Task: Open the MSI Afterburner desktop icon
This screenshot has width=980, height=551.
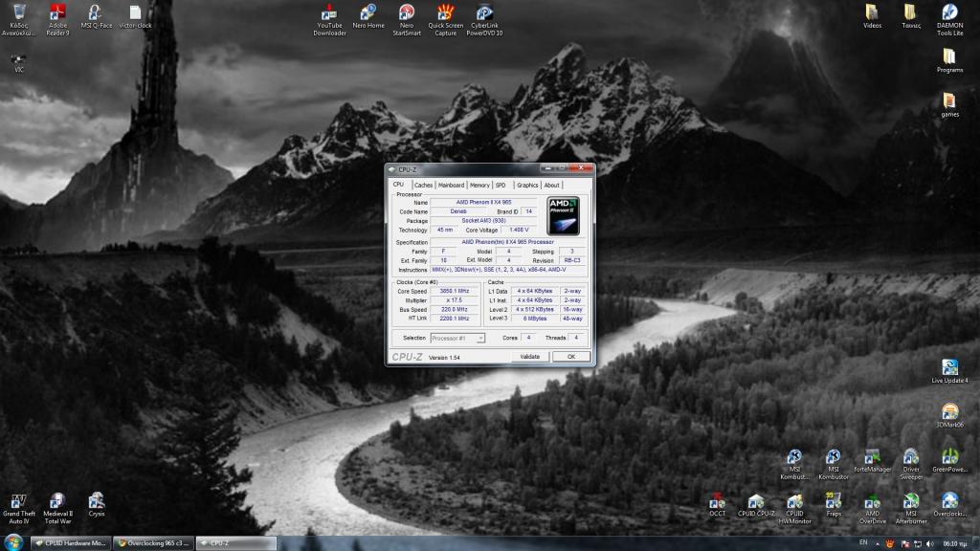Action: (x=910, y=501)
